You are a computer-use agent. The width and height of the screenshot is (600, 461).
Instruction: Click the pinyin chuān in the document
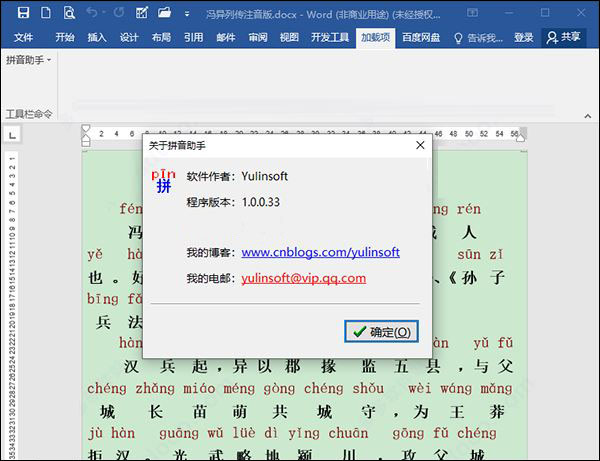pyautogui.click(x=348, y=433)
